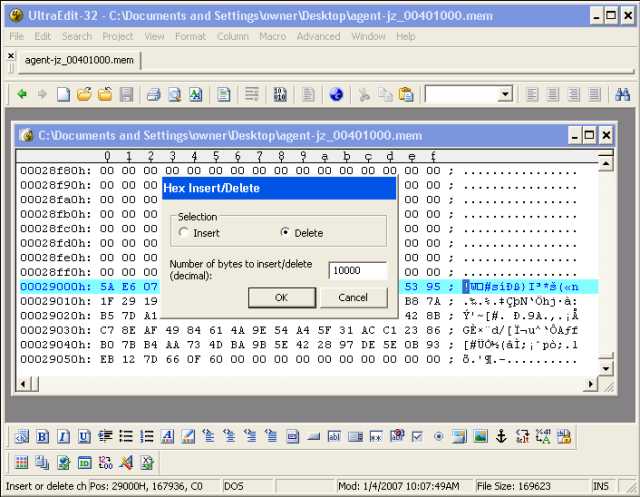The width and height of the screenshot is (640, 497).
Task: Click the vertical scrollbar up arrow
Action: click(x=606, y=164)
